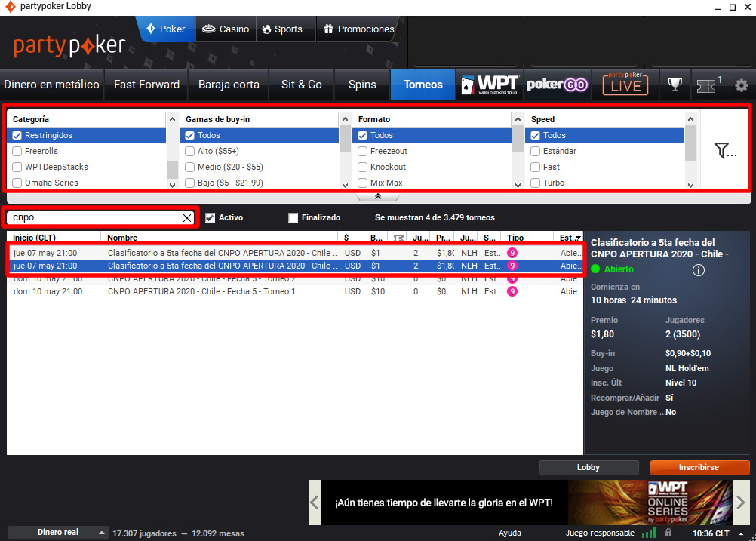Click the padlock icon in the status bar

tap(668, 533)
